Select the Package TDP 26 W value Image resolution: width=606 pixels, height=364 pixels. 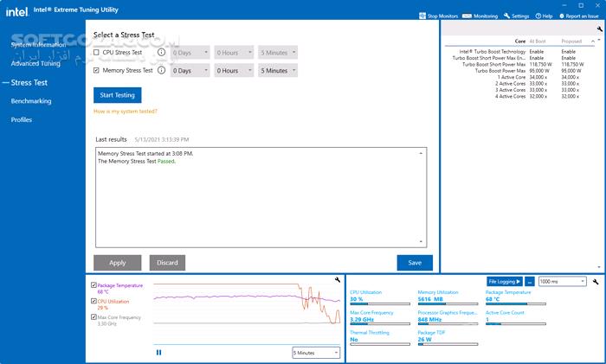click(425, 339)
